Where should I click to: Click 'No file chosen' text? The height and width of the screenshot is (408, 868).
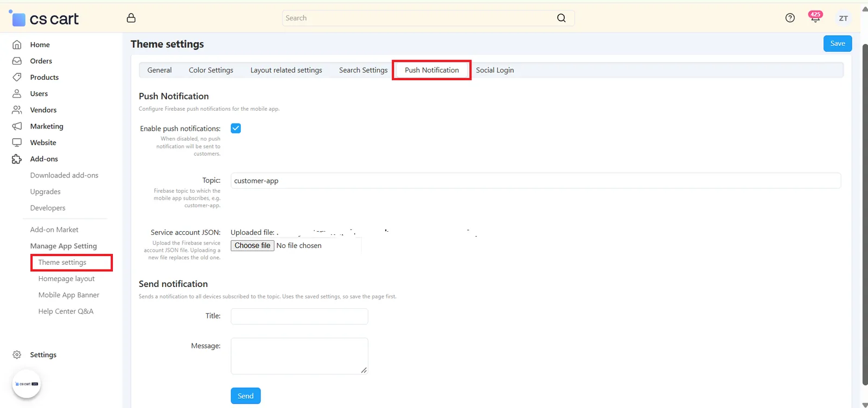(x=299, y=245)
